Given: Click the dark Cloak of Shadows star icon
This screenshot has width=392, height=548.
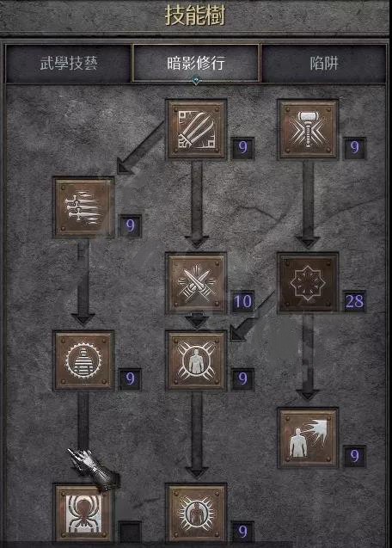Looking at the screenshot, I should pos(308,282).
